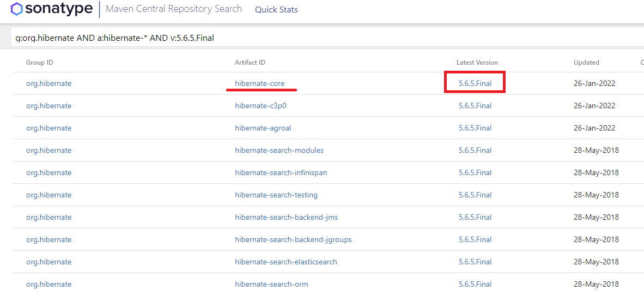
Task: Click the Updated column header
Action: pos(586,63)
